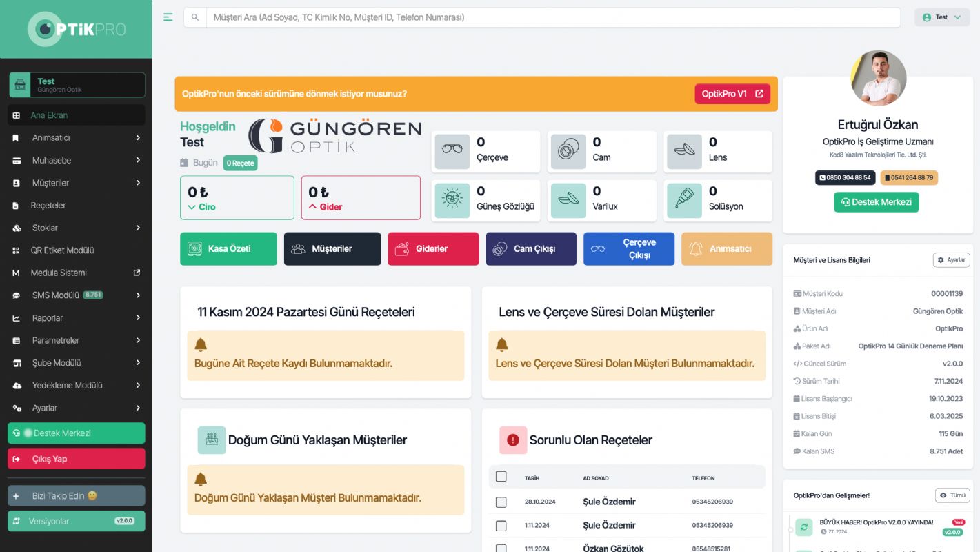
Task: Click the QR Etiket Modülü icon
Action: (x=17, y=250)
